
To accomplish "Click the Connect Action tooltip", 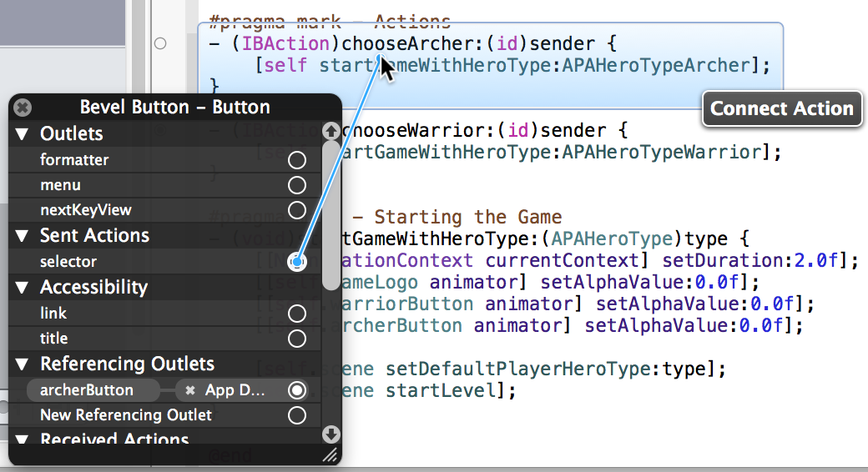I will click(x=782, y=108).
